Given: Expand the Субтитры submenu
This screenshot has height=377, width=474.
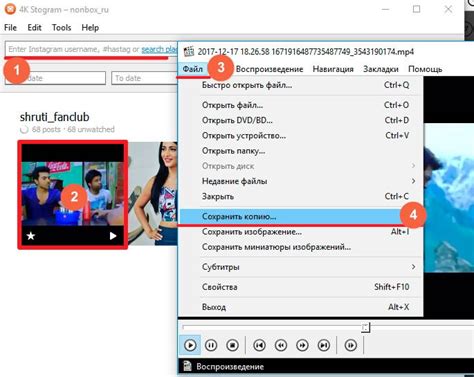Looking at the screenshot, I should (301, 267).
